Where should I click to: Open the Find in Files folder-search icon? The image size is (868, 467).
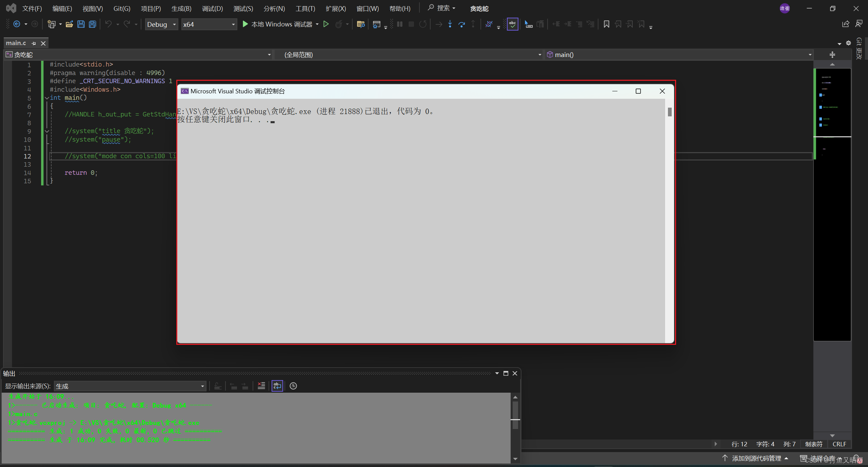click(x=361, y=24)
